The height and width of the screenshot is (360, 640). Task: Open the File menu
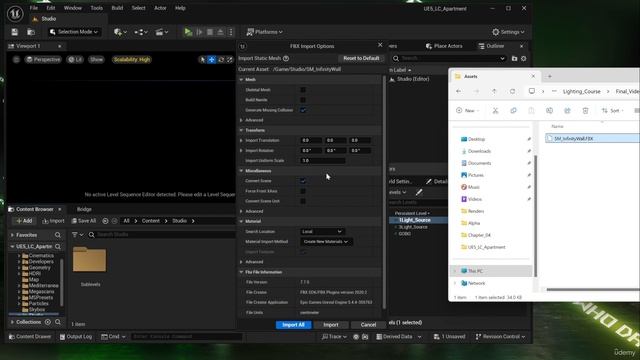pos(33,8)
